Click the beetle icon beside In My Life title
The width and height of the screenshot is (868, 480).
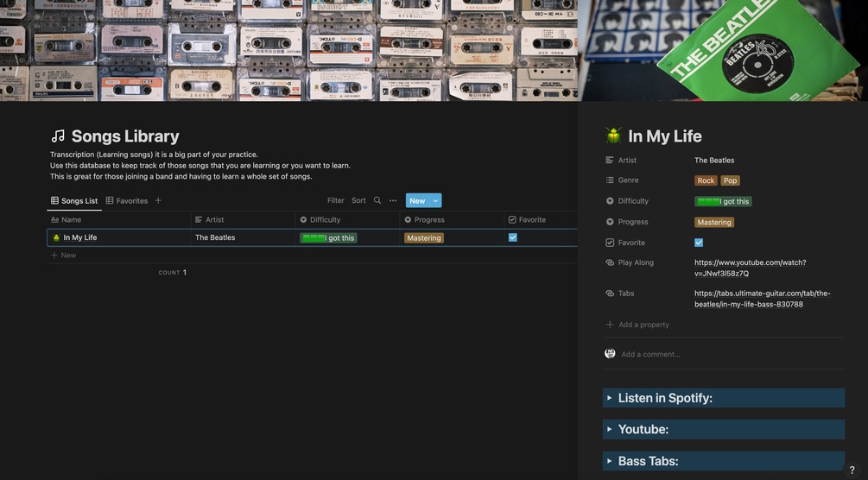pyautogui.click(x=613, y=136)
